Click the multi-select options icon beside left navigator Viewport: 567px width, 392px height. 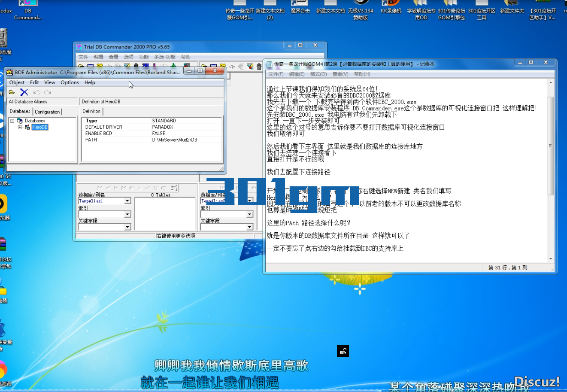[x=174, y=188]
